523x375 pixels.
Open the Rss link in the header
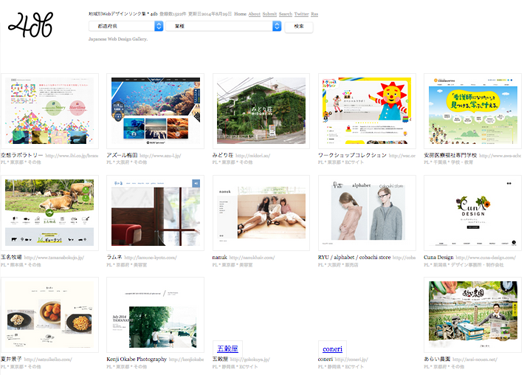point(314,14)
